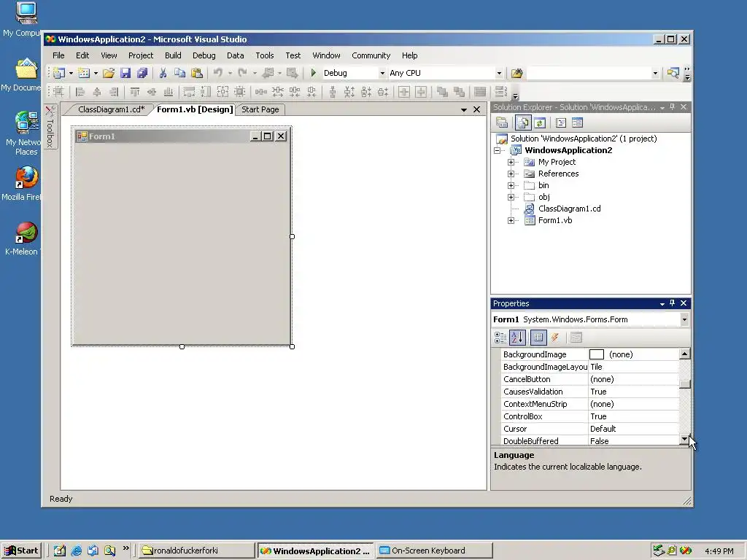Click the Refresh icon in Solution Explorer

click(539, 122)
